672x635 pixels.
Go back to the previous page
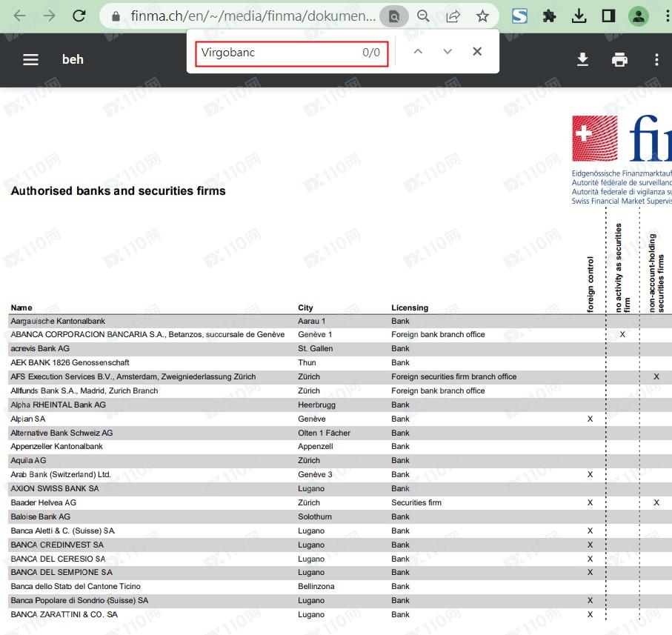point(20,16)
